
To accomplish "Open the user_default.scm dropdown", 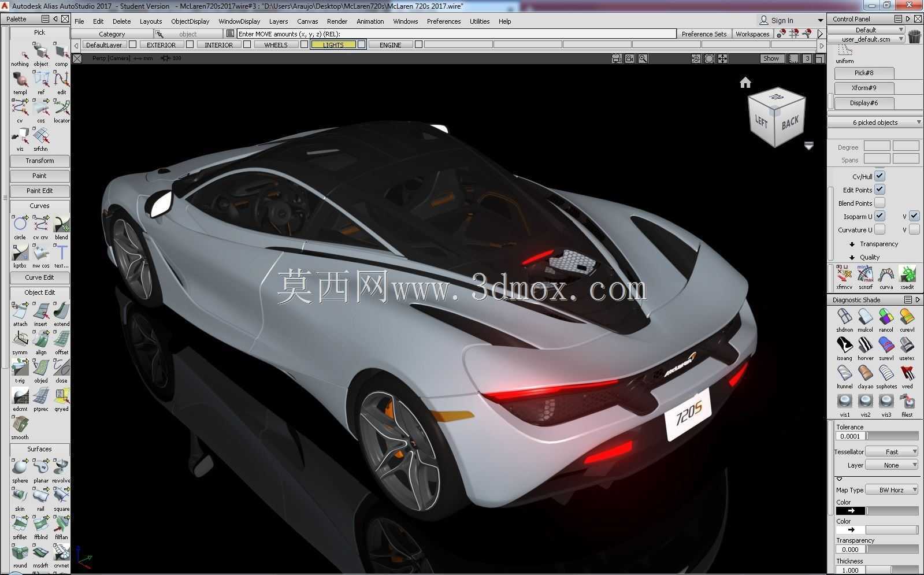I will (866, 39).
